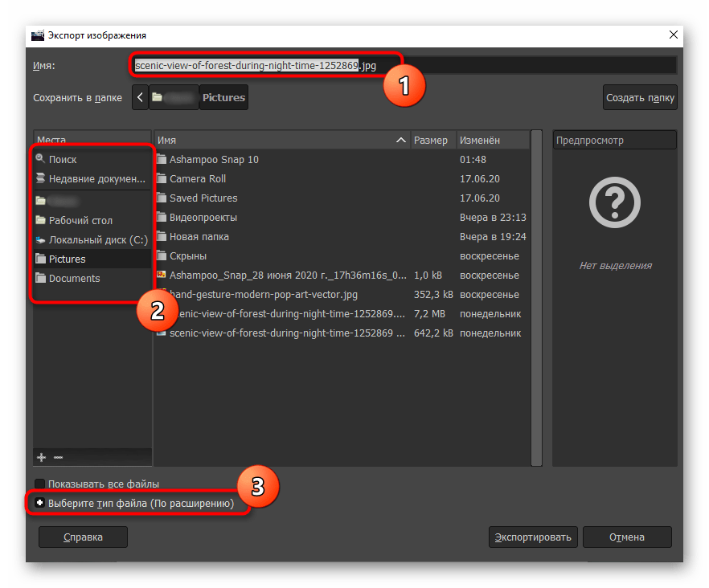Screen dimensions: 709x588
Task: Click the Новая папка folder icon
Action: click(x=162, y=236)
